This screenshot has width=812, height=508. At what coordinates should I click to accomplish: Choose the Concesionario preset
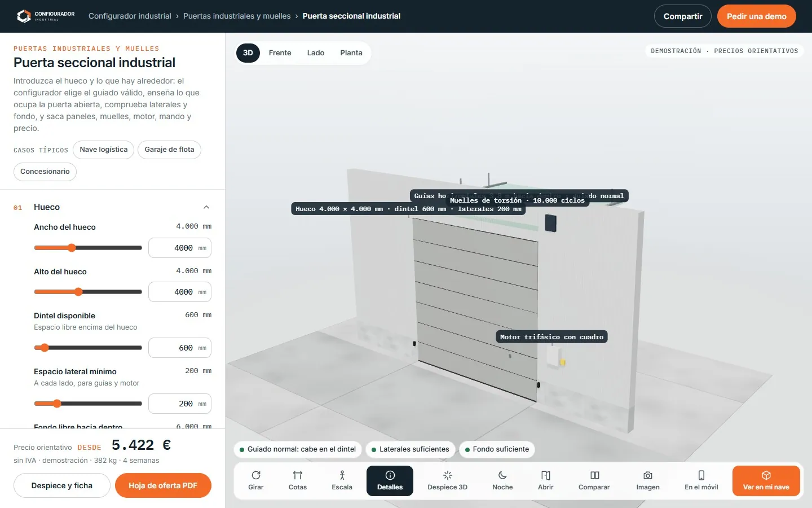45,172
